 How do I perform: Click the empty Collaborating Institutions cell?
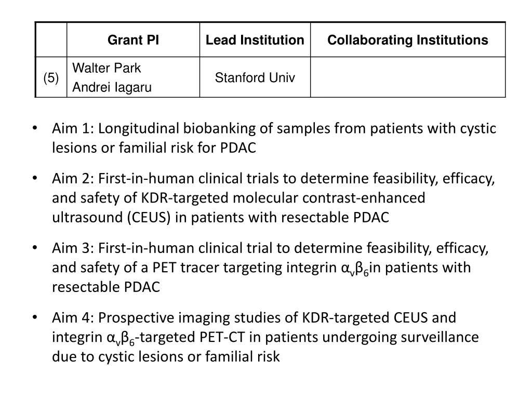coord(407,77)
